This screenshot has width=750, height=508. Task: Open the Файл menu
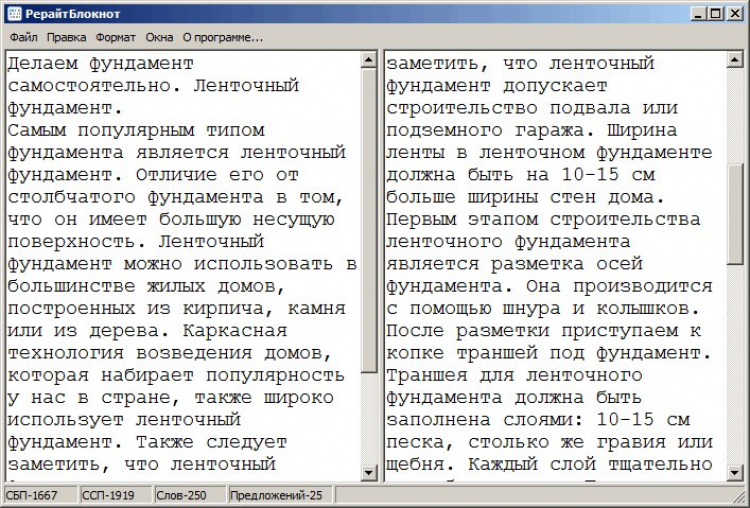(x=23, y=37)
